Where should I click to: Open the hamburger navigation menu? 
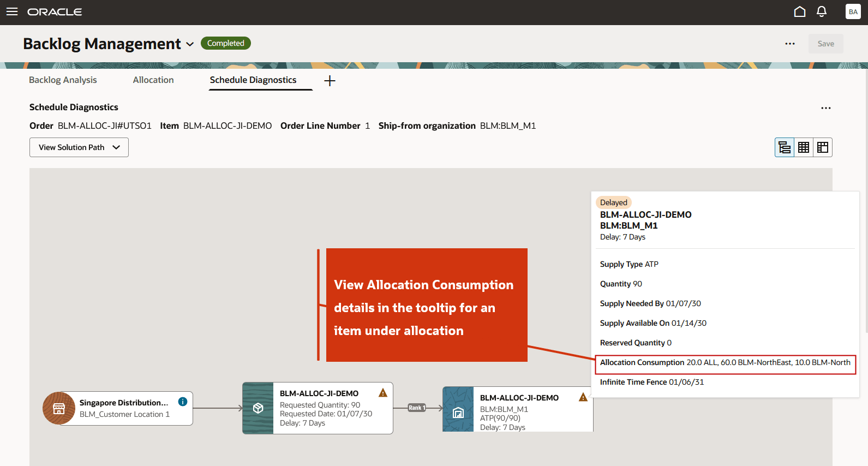click(12, 11)
